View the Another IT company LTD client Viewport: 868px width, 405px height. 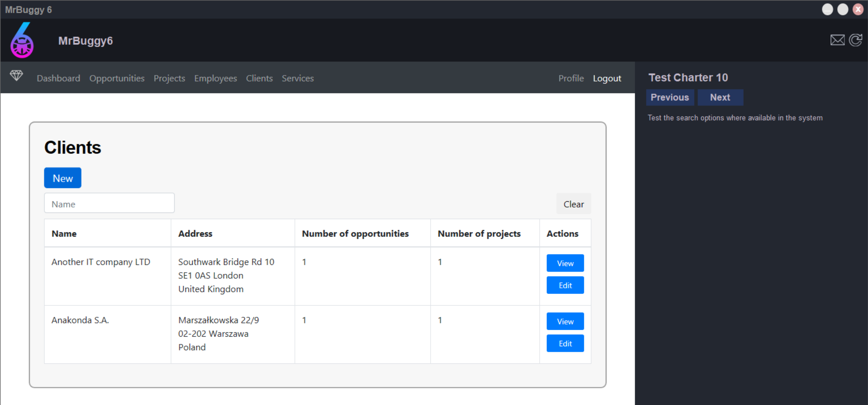pyautogui.click(x=565, y=263)
